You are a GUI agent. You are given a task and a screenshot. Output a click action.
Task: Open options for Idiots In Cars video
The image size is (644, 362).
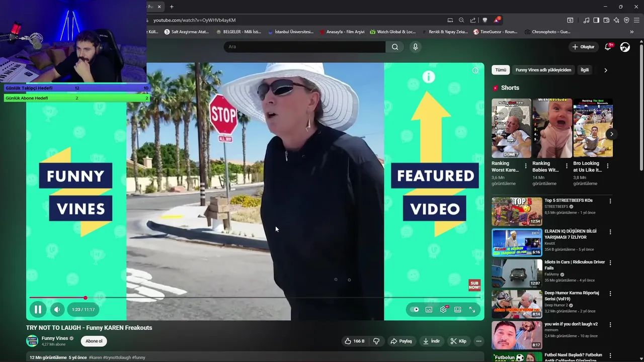610,263
